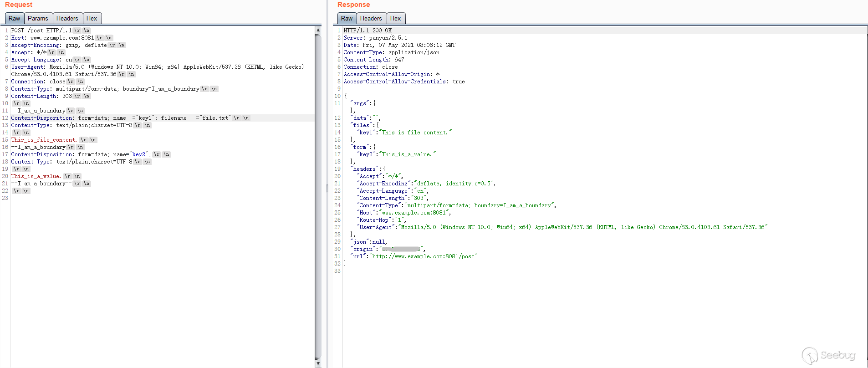Viewport: 868px width, 368px height.
Task: Click the request pane scroll up arrow
Action: click(318, 30)
